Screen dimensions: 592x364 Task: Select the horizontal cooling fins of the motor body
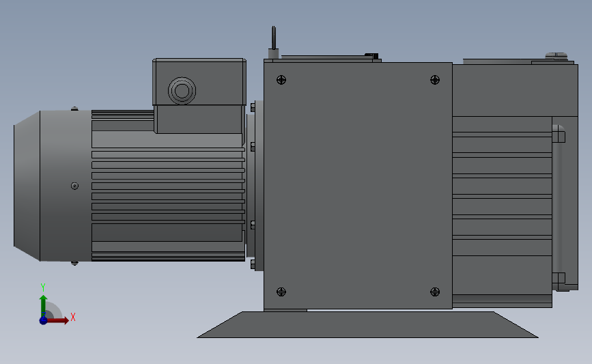[x=168, y=186]
